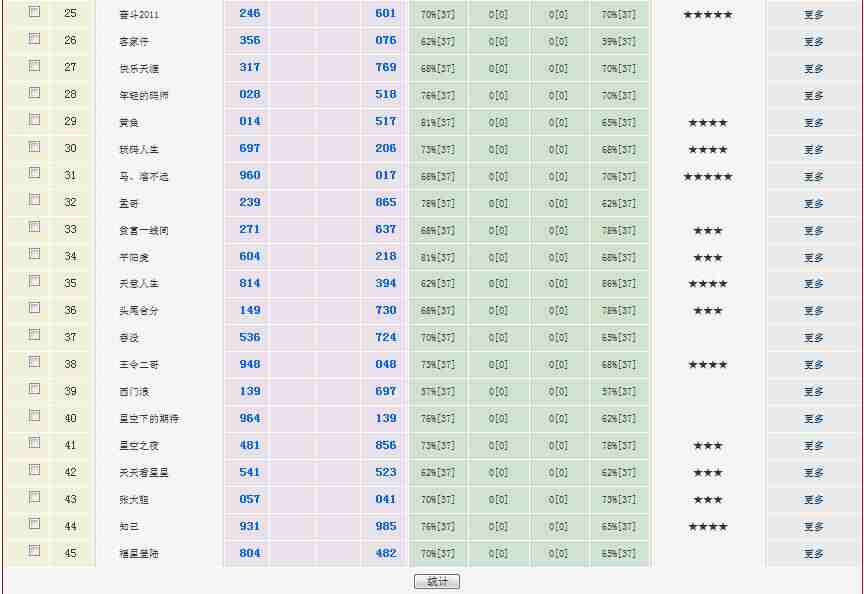Click the three-star rating in row 34
The image size is (864, 594).
[x=707, y=258]
